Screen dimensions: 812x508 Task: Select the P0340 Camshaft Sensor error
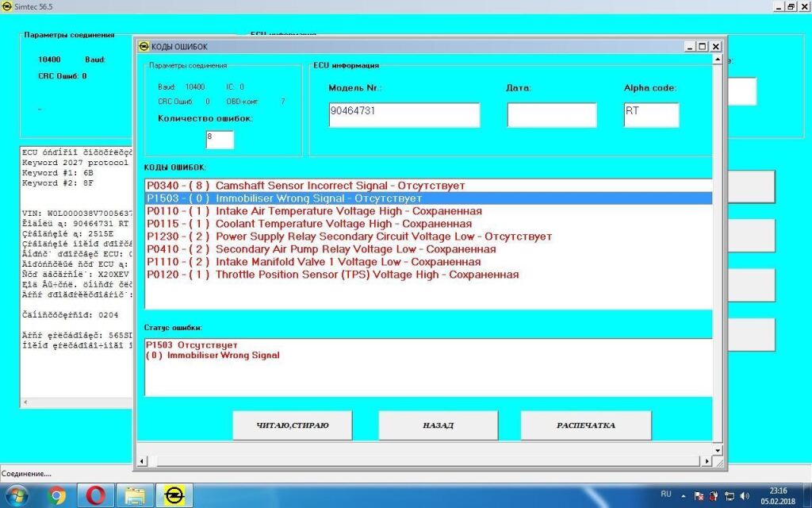click(x=305, y=186)
